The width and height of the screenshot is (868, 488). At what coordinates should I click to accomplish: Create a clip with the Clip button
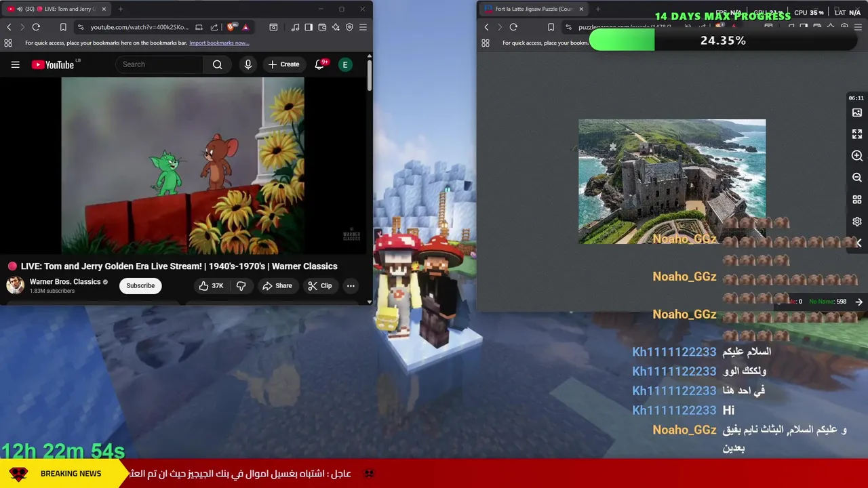(319, 286)
